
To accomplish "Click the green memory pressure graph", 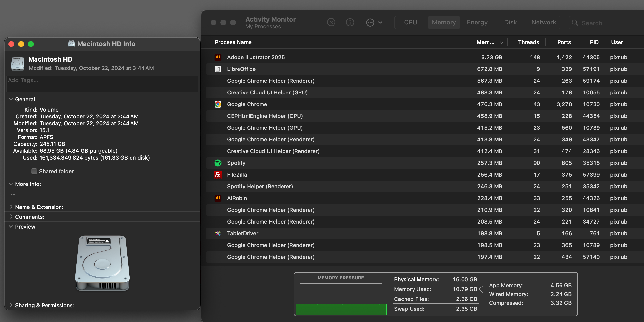I will [341, 309].
